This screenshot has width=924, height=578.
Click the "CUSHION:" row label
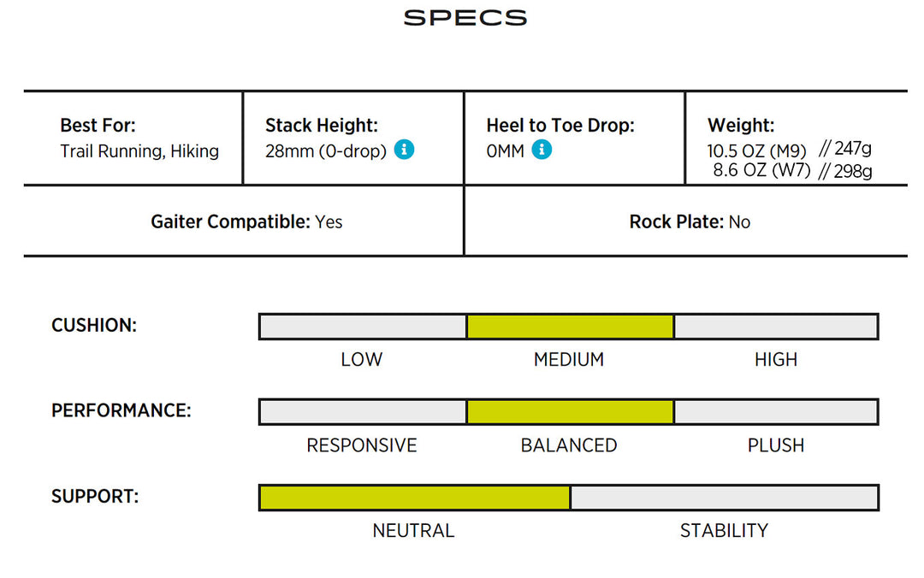tap(94, 325)
